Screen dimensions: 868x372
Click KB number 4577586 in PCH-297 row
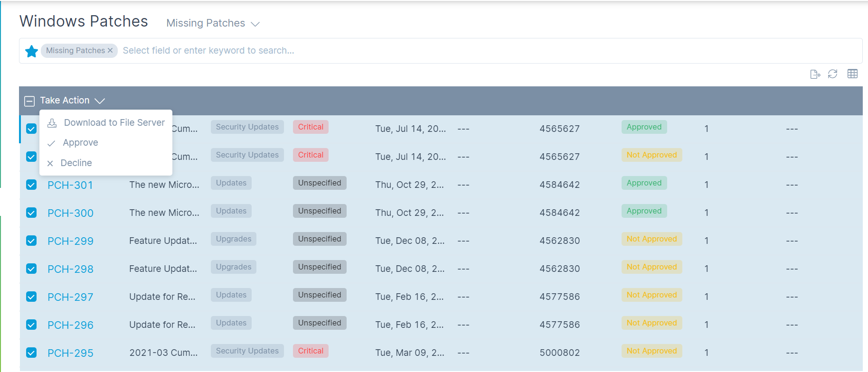tap(559, 297)
